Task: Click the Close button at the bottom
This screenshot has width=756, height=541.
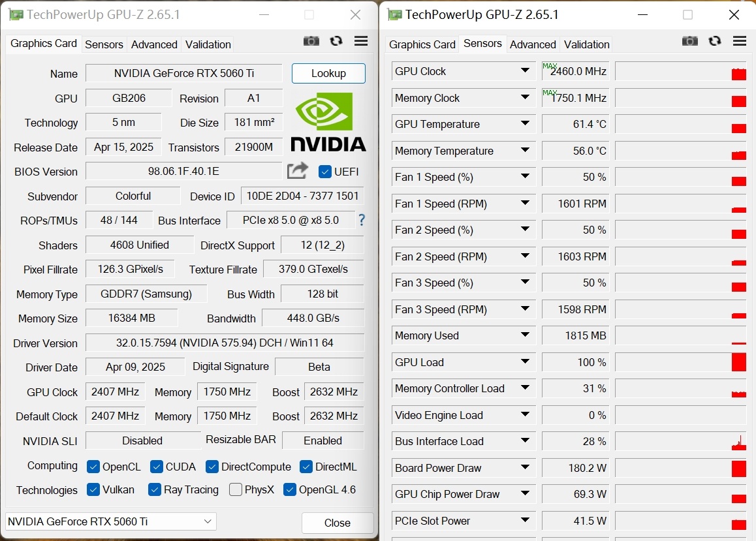Action: click(337, 523)
